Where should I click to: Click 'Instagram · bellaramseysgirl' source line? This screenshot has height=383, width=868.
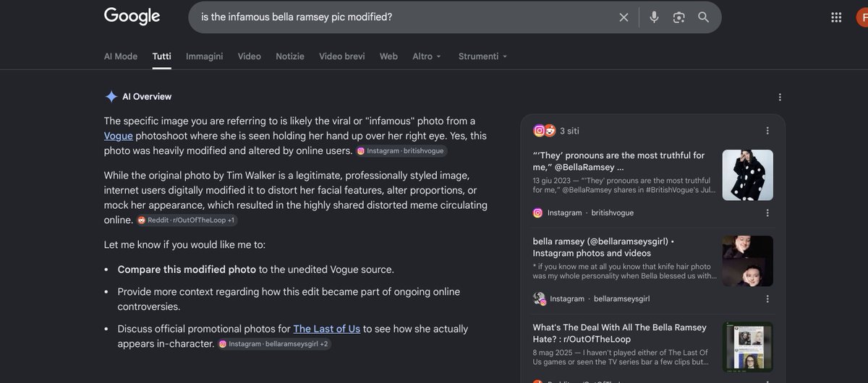[591, 298]
